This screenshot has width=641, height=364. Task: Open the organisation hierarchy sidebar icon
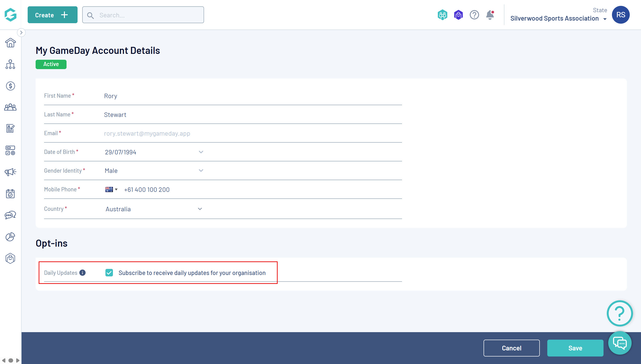click(10, 64)
